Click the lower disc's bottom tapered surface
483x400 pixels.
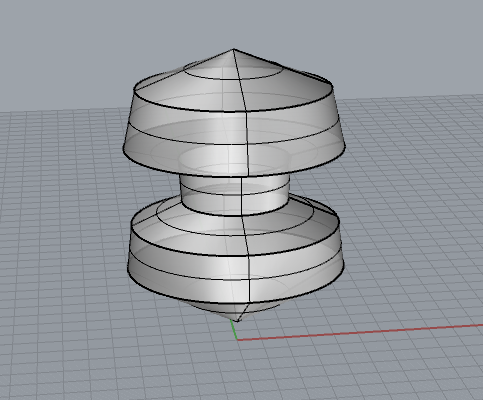[x=200, y=288]
